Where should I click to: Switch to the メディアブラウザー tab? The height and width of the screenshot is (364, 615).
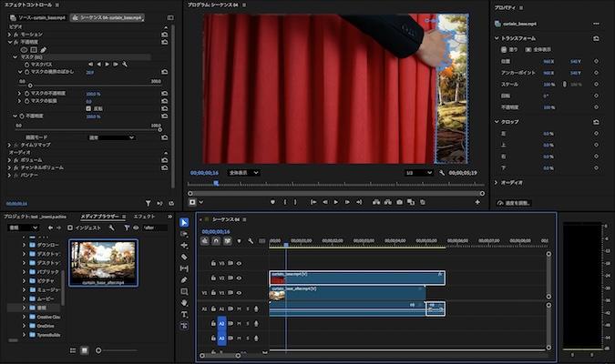tap(100, 216)
